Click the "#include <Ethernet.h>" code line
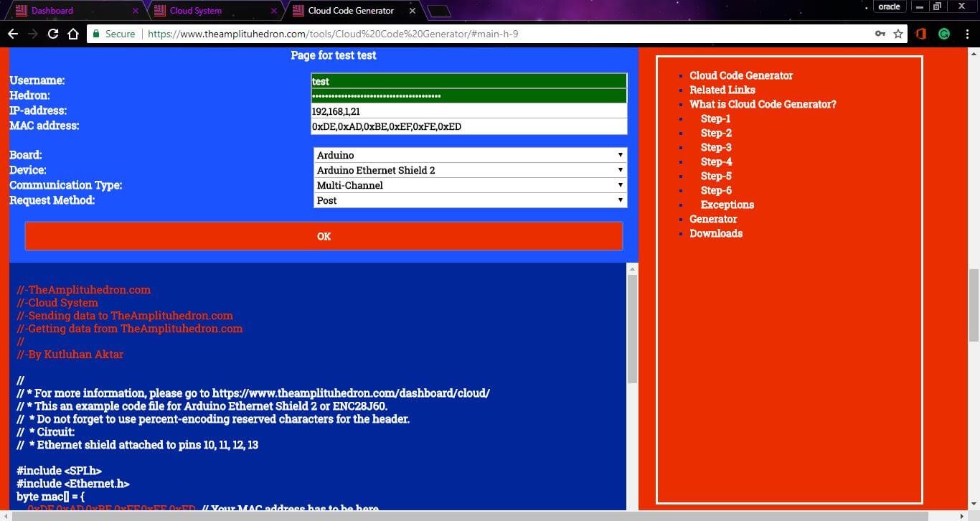Image resolution: width=980 pixels, height=521 pixels. pos(73,484)
